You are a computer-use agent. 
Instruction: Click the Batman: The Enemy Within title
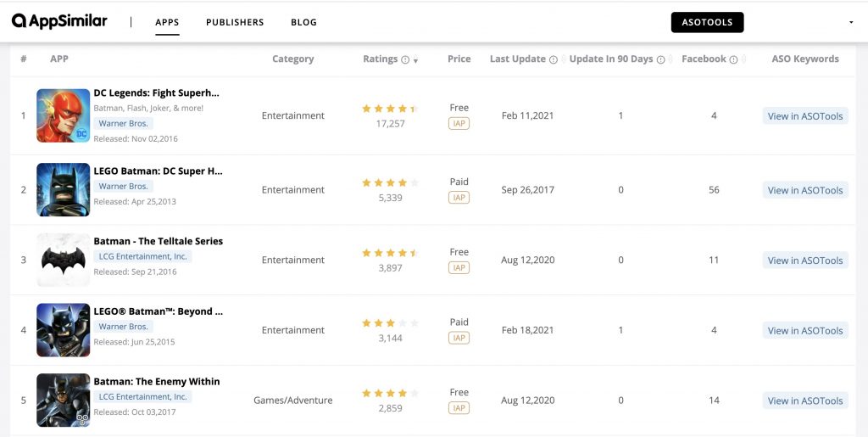coord(157,381)
